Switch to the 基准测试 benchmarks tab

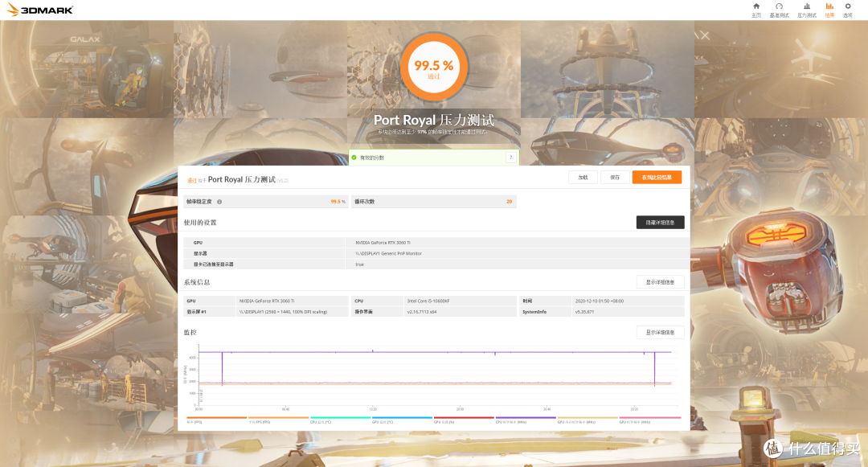779,10
